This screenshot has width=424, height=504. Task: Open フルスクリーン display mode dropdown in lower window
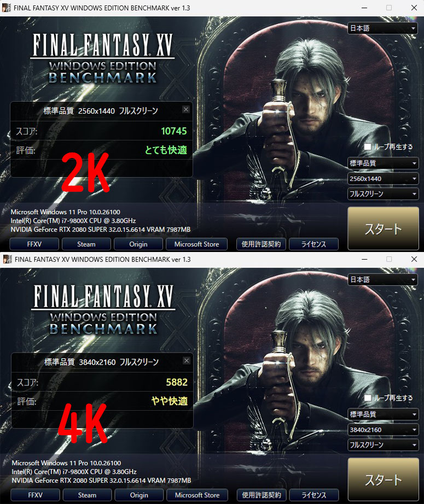383,445
